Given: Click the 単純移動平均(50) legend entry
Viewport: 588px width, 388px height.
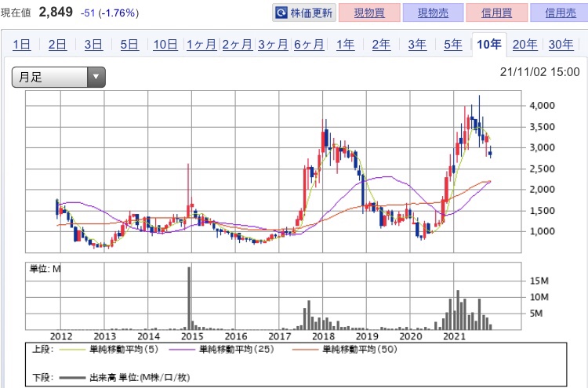Looking at the screenshot, I should [x=345, y=350].
